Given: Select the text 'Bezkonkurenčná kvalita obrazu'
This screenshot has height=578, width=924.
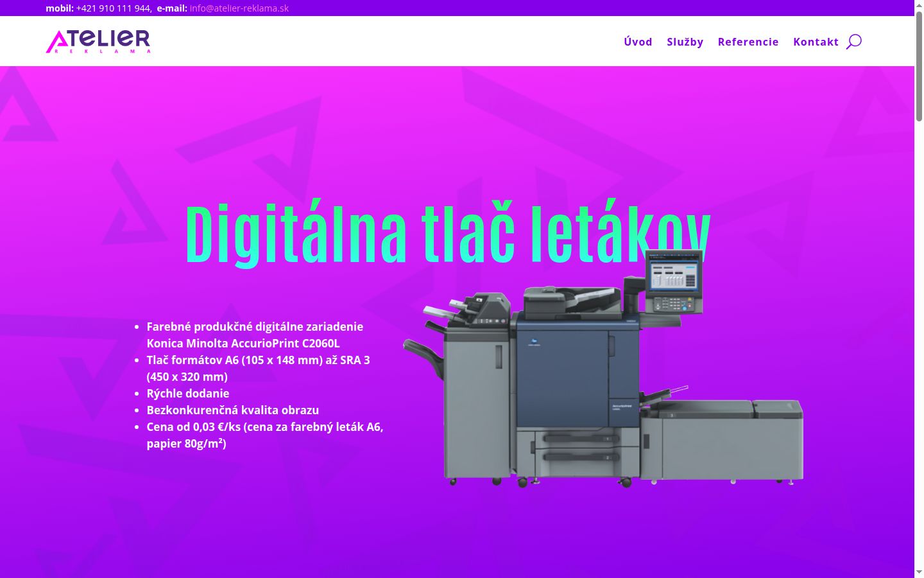Looking at the screenshot, I should click(233, 410).
